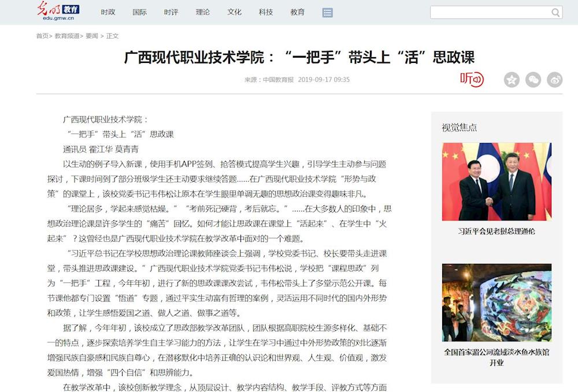Click the 要闻 breadcrumb link
Image resolution: width=578 pixels, height=392 pixels.
tap(92, 36)
